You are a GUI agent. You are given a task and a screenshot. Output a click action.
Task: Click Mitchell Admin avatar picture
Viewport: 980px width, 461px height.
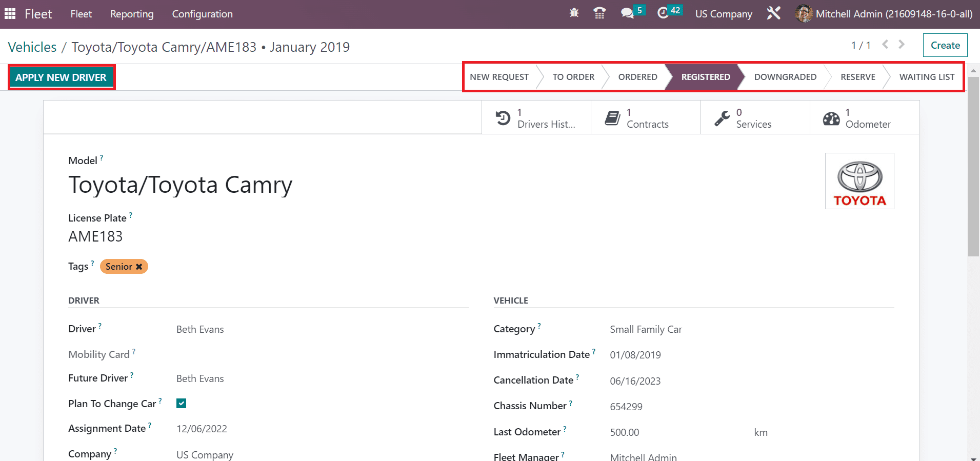click(804, 14)
